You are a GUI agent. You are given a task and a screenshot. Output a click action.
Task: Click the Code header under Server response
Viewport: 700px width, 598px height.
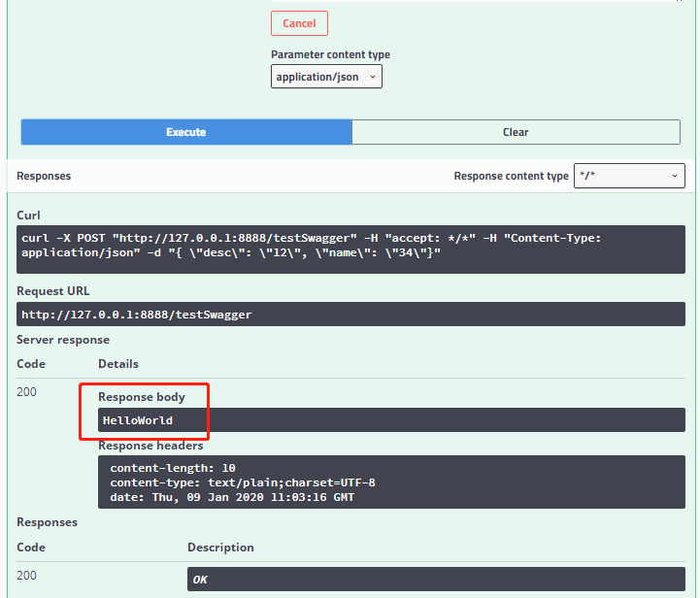(x=31, y=364)
